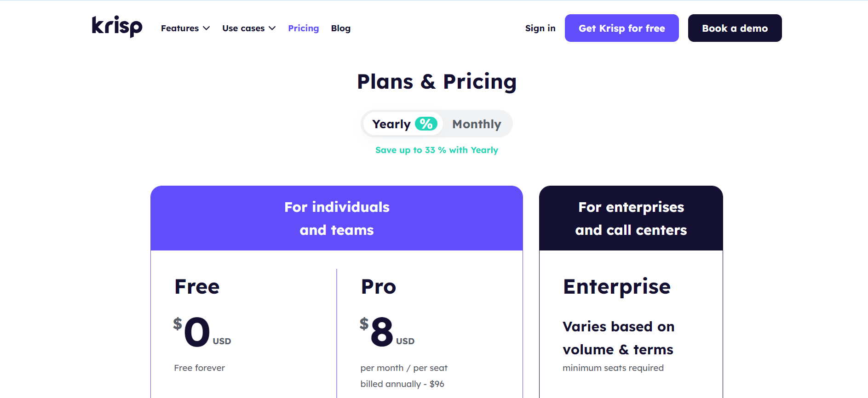This screenshot has height=398, width=868.
Task: Expand the Features dropdown menu
Action: [185, 28]
